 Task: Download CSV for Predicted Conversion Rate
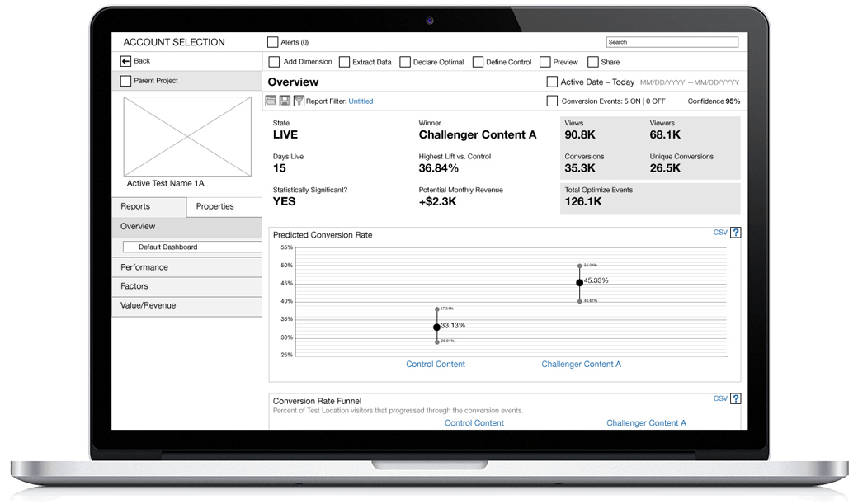pyautogui.click(x=720, y=233)
